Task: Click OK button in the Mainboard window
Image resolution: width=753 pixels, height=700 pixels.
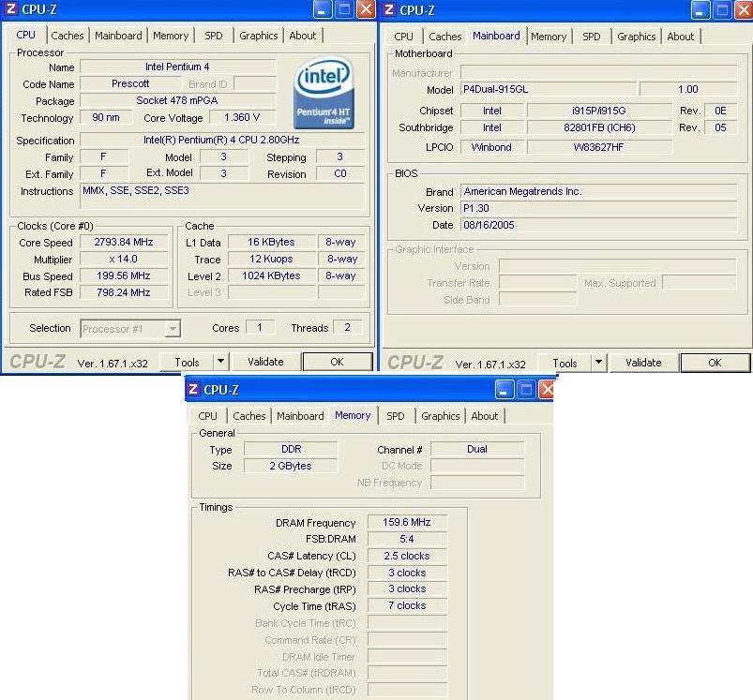Action: pos(715,363)
